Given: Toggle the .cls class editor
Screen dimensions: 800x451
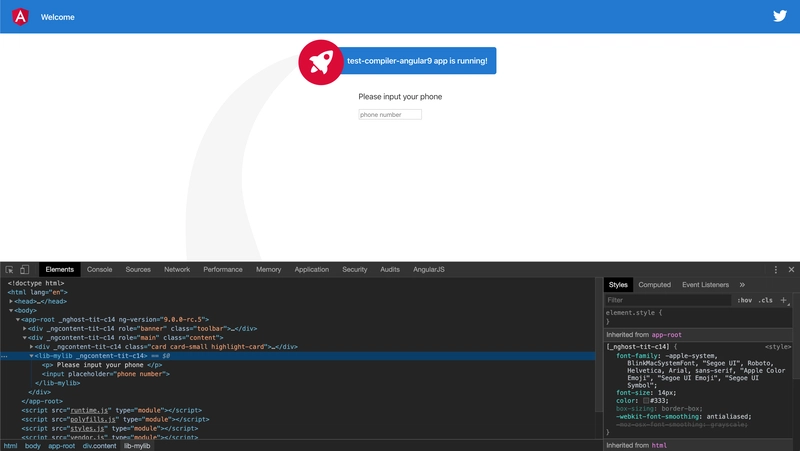Looking at the screenshot, I should pyautogui.click(x=765, y=300).
